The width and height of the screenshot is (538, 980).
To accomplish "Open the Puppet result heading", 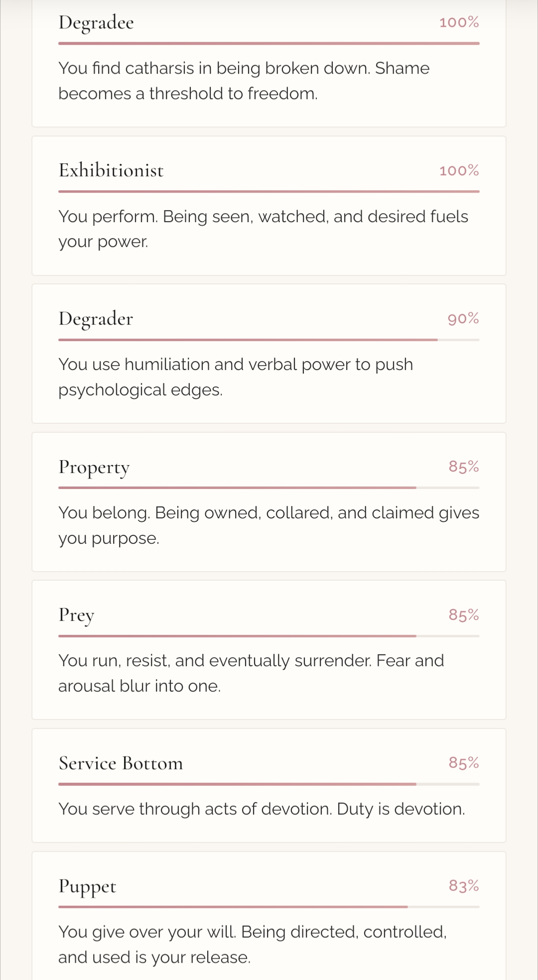I will click(x=87, y=886).
